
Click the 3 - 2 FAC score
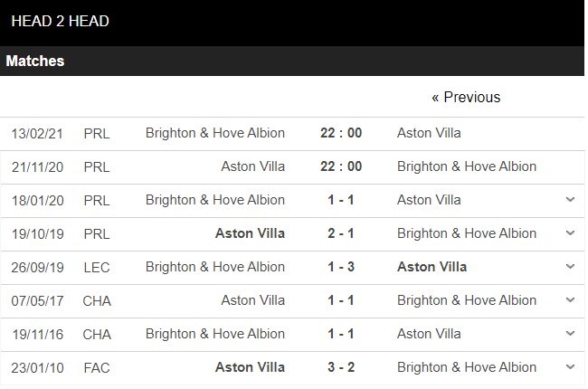click(341, 367)
